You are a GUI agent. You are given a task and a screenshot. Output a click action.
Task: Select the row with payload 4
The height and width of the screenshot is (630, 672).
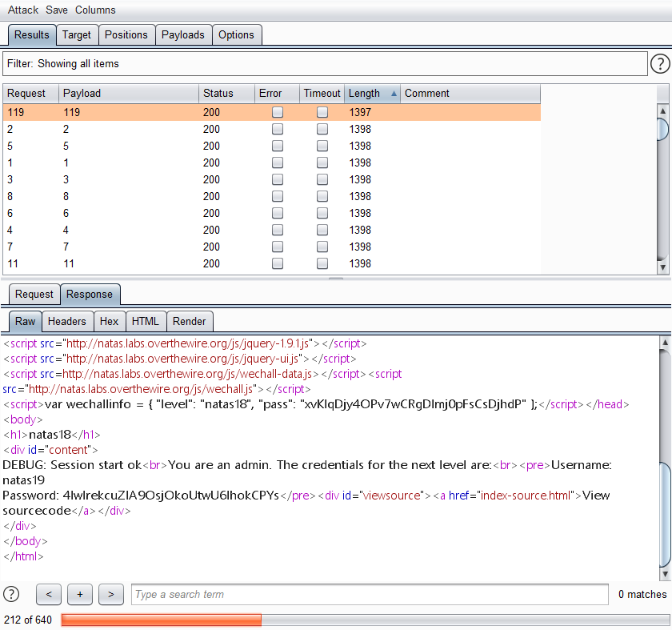click(272, 231)
